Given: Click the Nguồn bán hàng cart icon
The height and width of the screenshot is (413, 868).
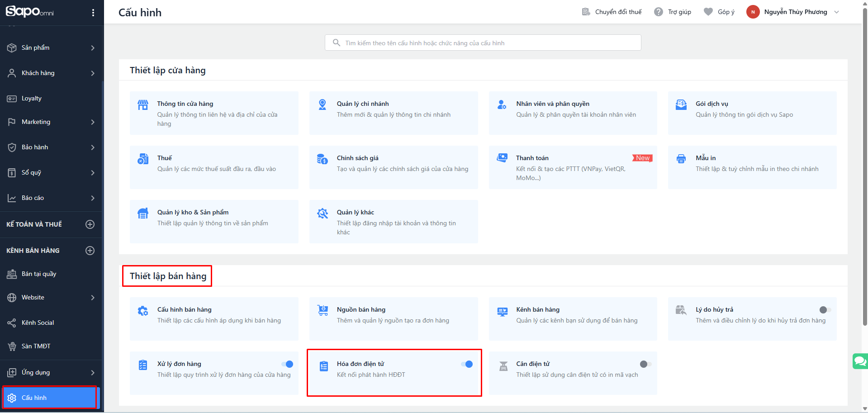Looking at the screenshot, I should (x=323, y=310).
